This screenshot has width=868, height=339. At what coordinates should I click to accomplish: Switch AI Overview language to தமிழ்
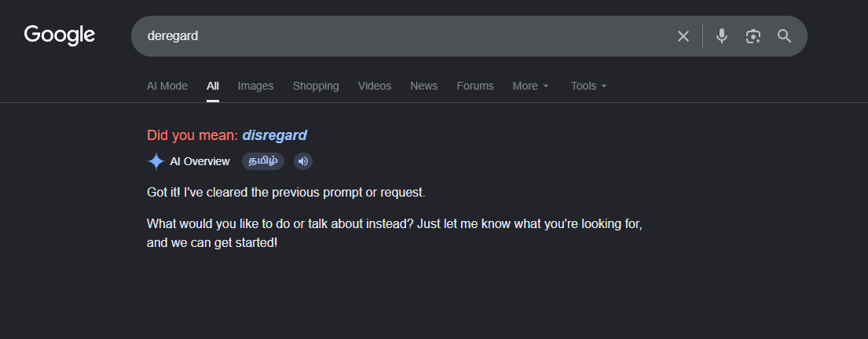point(263,161)
